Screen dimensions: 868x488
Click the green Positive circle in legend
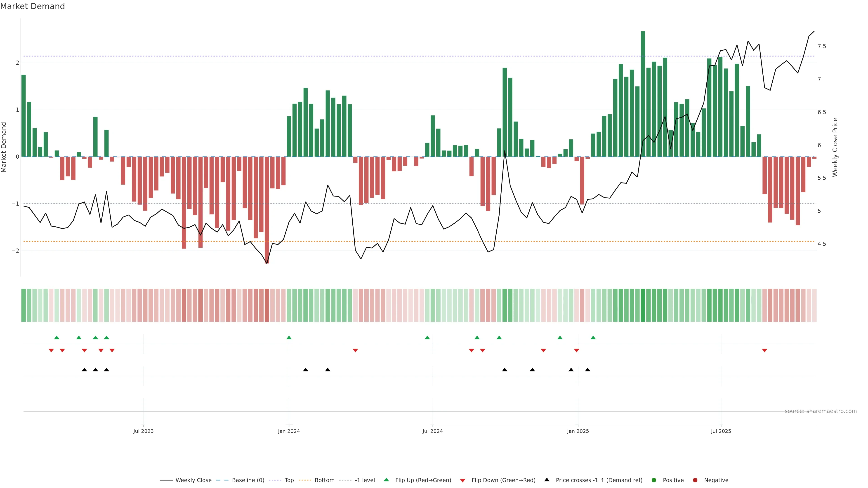click(654, 480)
